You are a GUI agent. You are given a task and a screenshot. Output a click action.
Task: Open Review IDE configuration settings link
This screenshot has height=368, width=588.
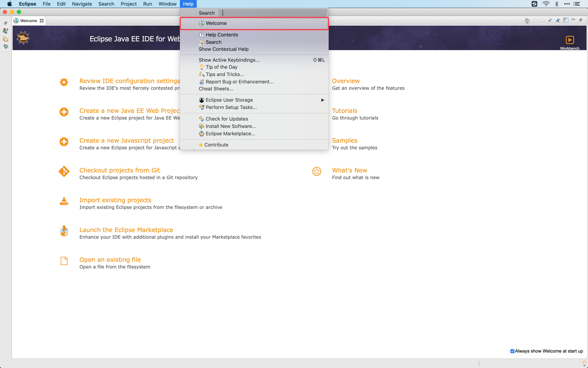[x=129, y=81]
